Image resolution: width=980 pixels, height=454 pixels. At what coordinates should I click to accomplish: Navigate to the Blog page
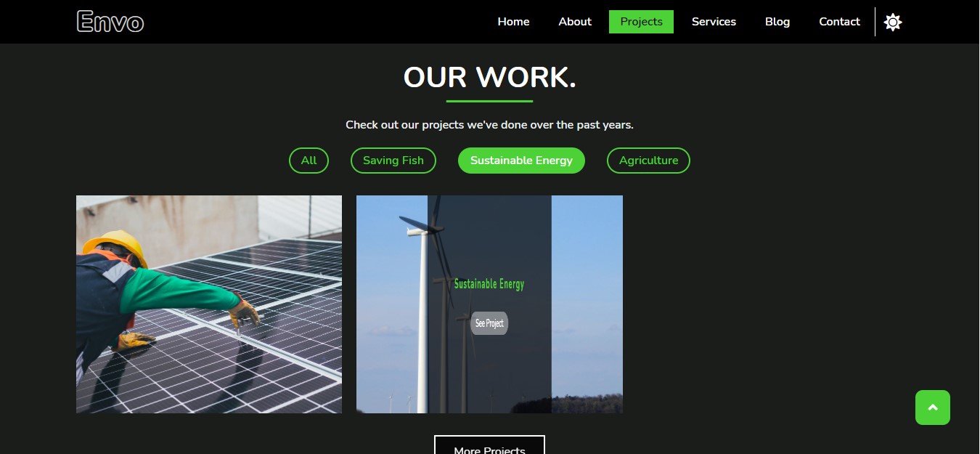tap(777, 22)
